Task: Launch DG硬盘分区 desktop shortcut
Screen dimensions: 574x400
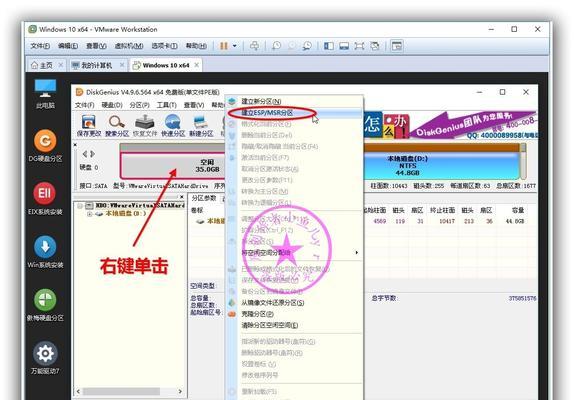Action: 45,146
